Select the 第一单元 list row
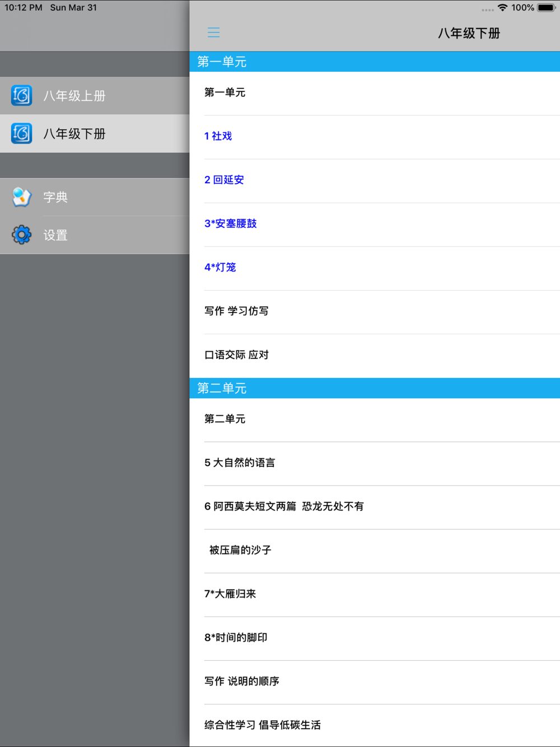560x747 pixels. click(x=375, y=94)
